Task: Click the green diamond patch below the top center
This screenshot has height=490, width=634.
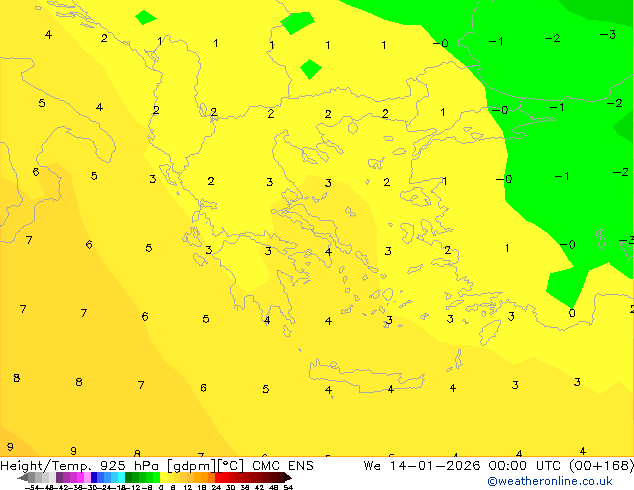Action: coord(311,69)
